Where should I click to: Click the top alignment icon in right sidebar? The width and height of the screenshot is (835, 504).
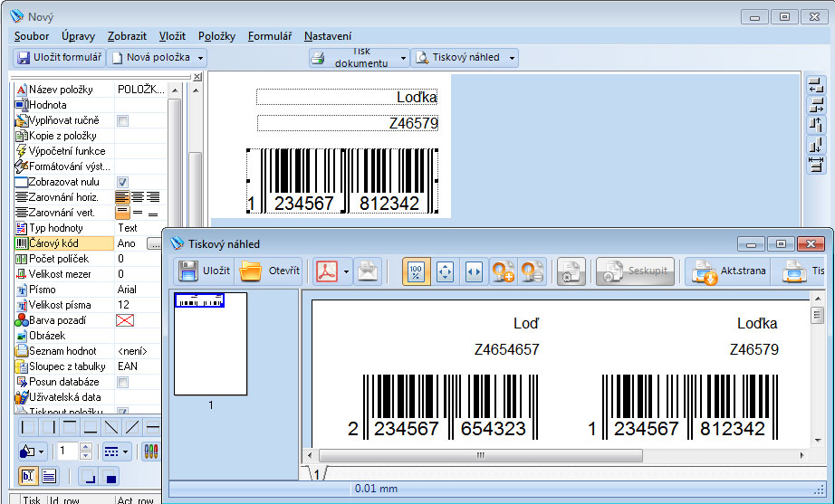(x=816, y=85)
